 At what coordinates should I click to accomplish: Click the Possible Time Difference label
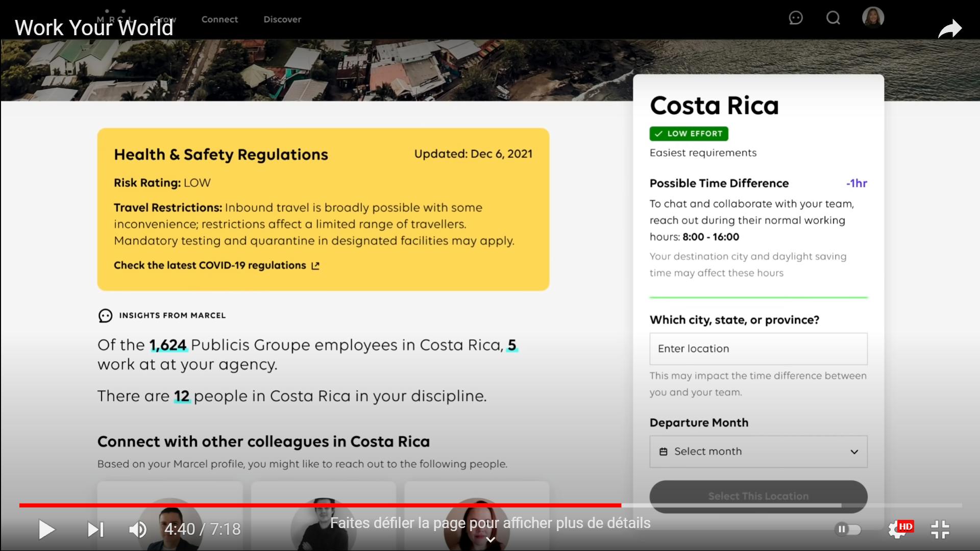[x=719, y=183]
